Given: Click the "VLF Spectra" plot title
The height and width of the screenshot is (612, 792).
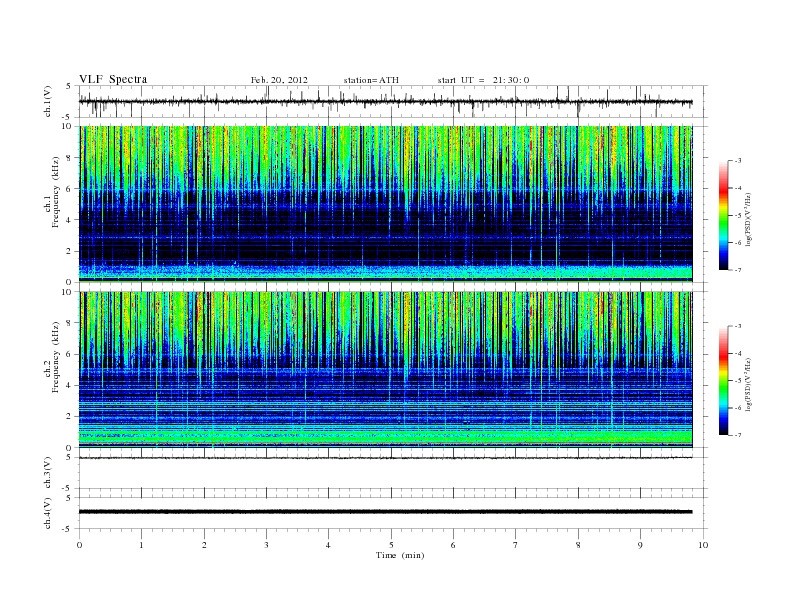Looking at the screenshot, I should (113, 79).
